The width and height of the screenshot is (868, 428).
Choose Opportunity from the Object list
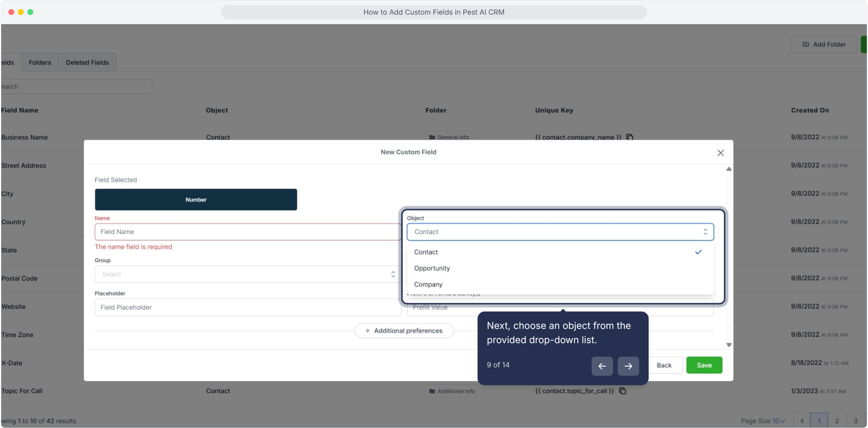coord(560,268)
